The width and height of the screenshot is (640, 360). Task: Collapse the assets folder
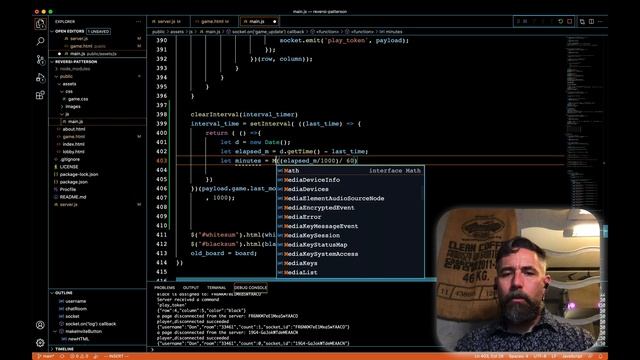(69, 84)
